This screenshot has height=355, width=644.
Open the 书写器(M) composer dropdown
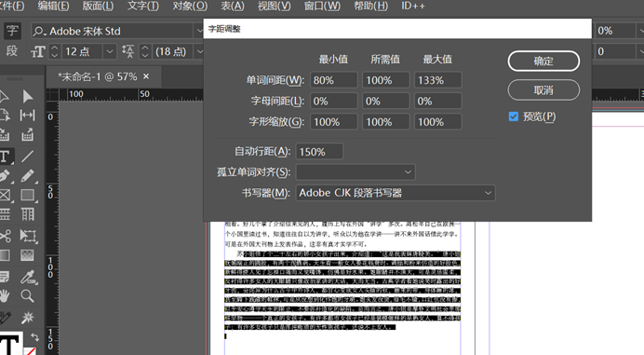click(x=396, y=193)
